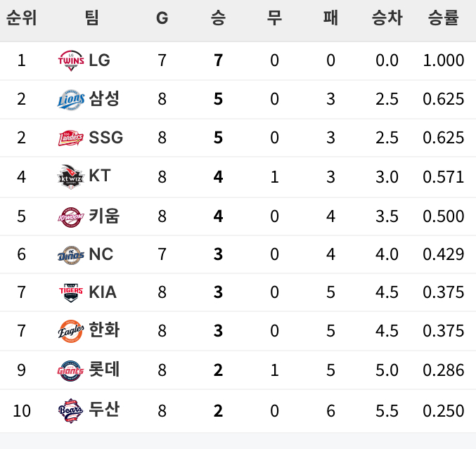
Task: Select the 한화 team name
Action: (104, 330)
